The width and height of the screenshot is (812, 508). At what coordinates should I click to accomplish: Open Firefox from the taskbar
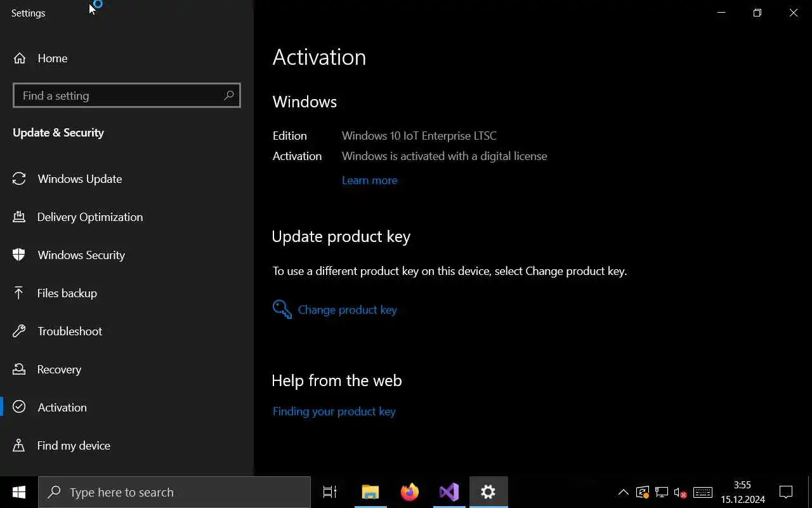[410, 492]
